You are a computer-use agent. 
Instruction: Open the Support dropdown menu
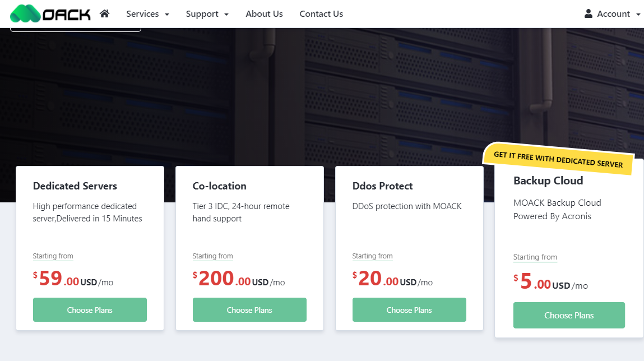point(207,14)
